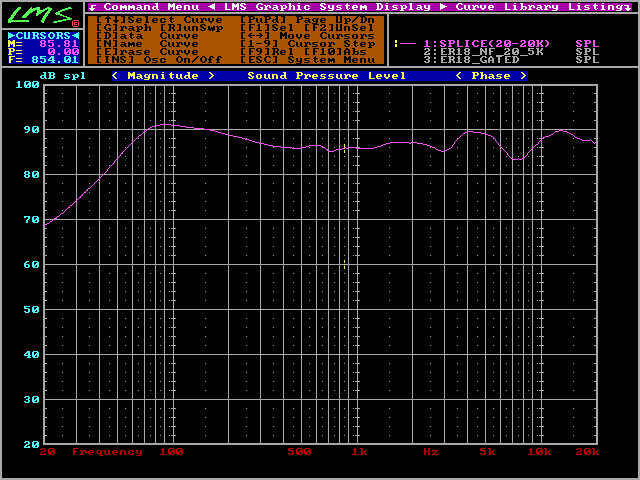Click the Sound Pressure Level title
640x480 pixels.
(327, 76)
